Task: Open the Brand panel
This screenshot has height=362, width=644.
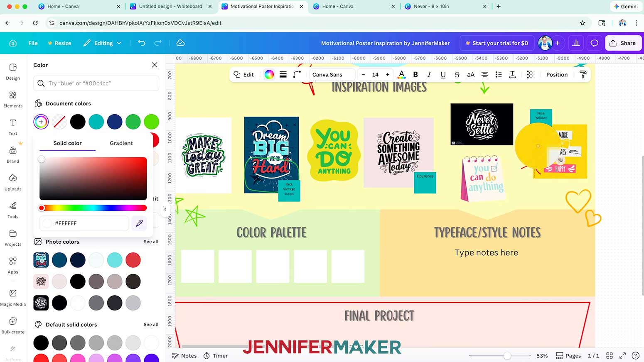Action: point(13,154)
